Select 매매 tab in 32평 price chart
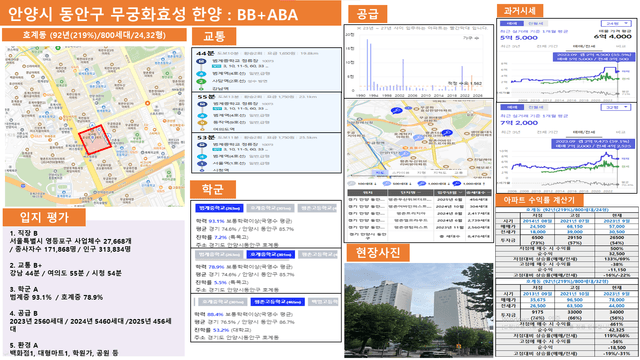 pyautogui.click(x=512, y=107)
